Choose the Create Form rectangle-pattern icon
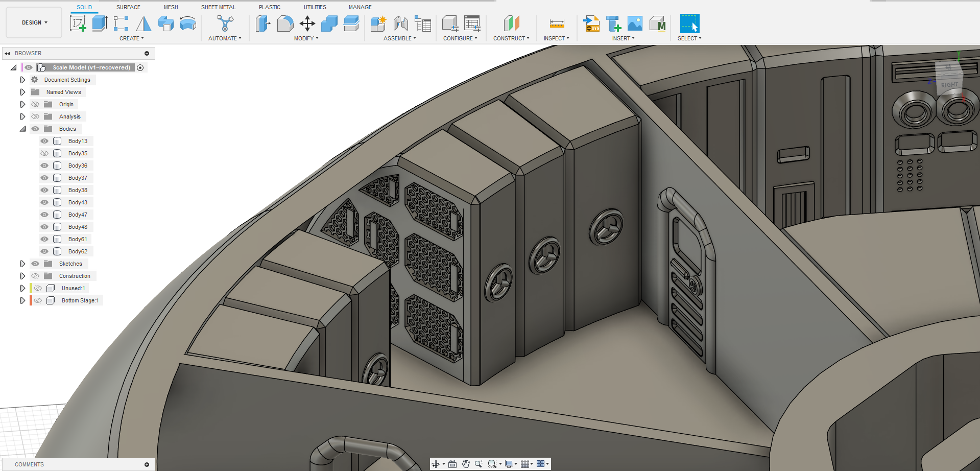 coord(121,23)
